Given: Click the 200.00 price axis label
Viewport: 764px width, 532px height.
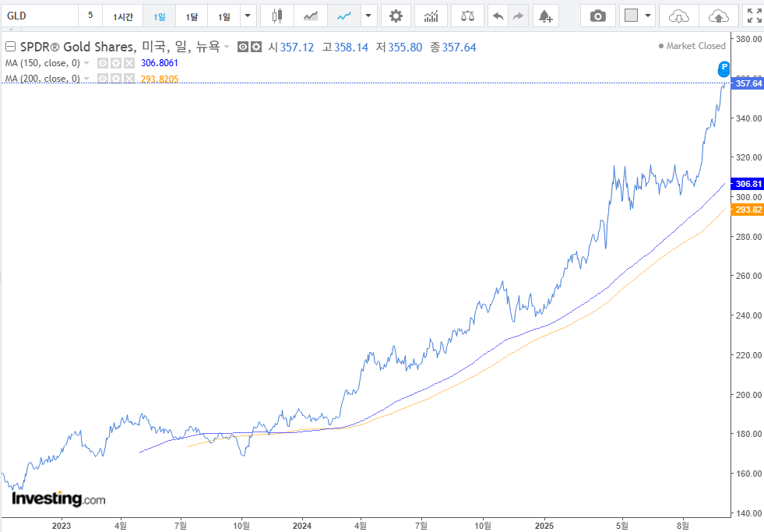Looking at the screenshot, I should point(749,395).
